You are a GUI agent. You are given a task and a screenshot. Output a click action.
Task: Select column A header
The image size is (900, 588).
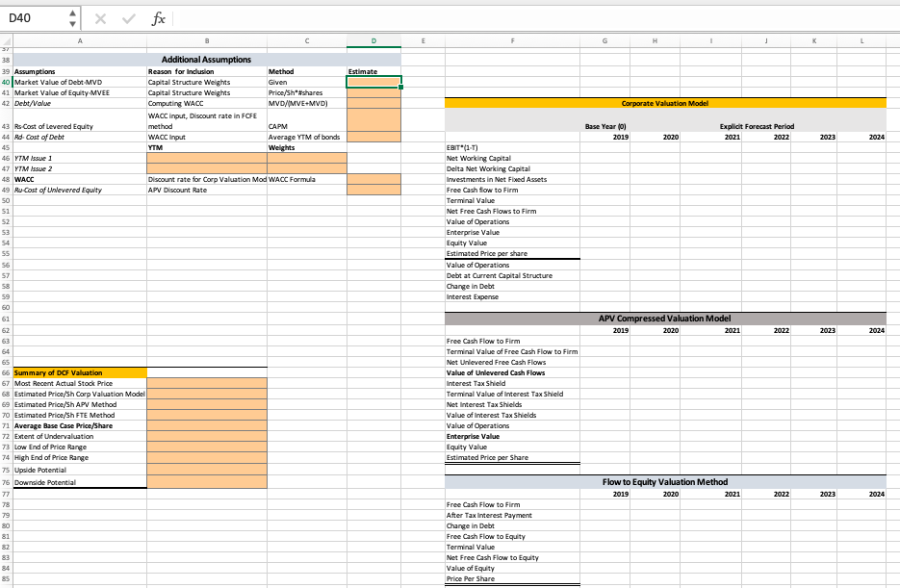click(x=80, y=40)
